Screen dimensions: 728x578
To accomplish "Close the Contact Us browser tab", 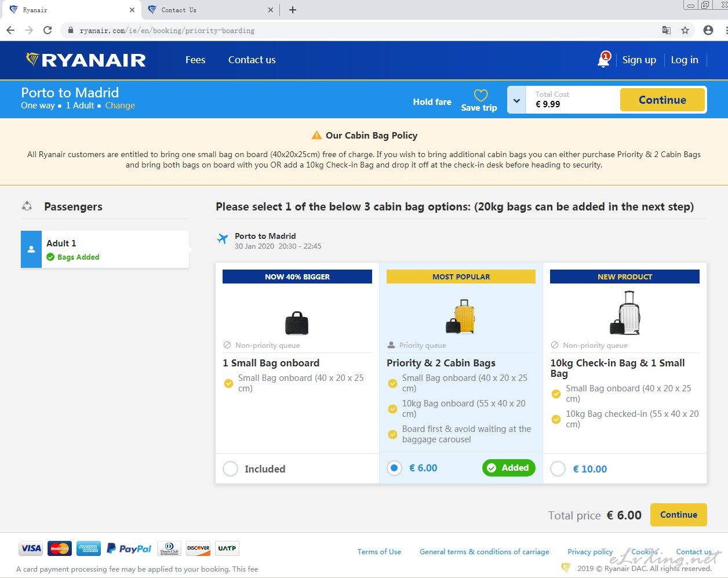I will pyautogui.click(x=271, y=10).
